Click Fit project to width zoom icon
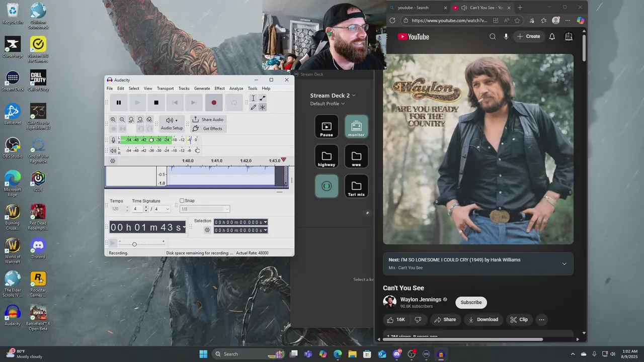Screen dimensions: 644x362 point(140,120)
